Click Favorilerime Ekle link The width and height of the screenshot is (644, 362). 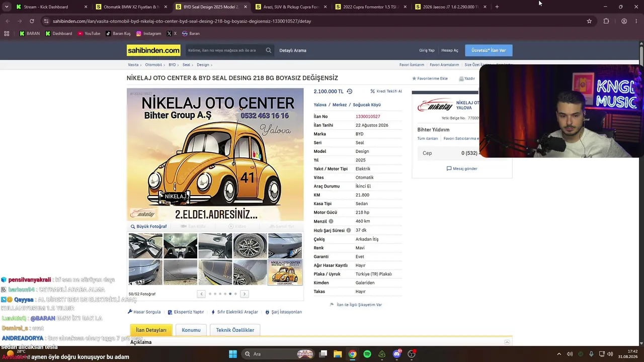430,78
